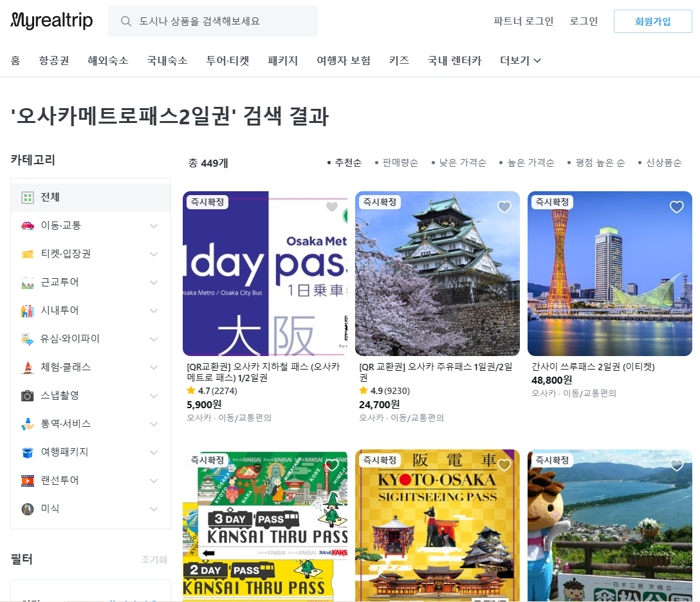Expand the 근교투어 category chevron
The height and width of the screenshot is (602, 700).
(x=154, y=283)
